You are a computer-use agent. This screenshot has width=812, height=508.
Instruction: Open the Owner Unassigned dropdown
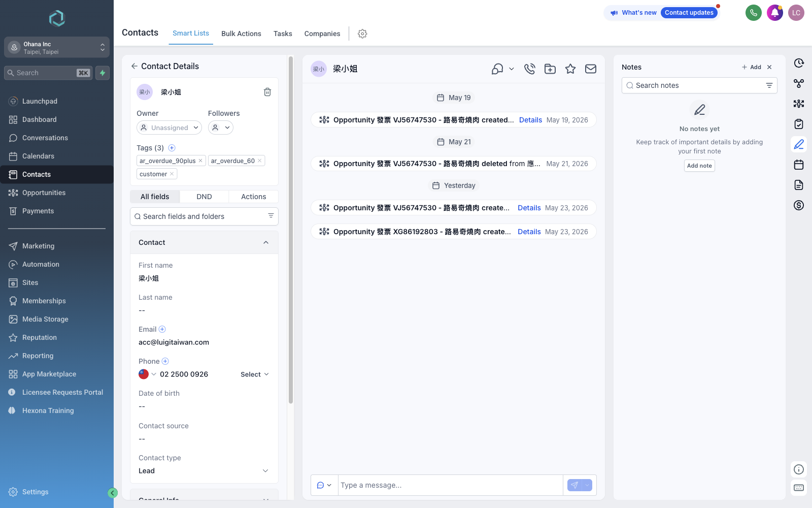[x=169, y=128]
